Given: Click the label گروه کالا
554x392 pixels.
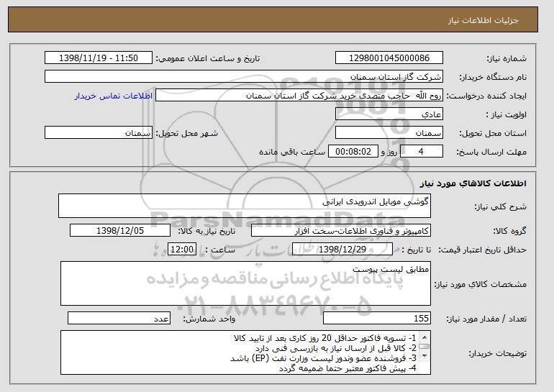Looking at the screenshot, I should click(x=509, y=231).
